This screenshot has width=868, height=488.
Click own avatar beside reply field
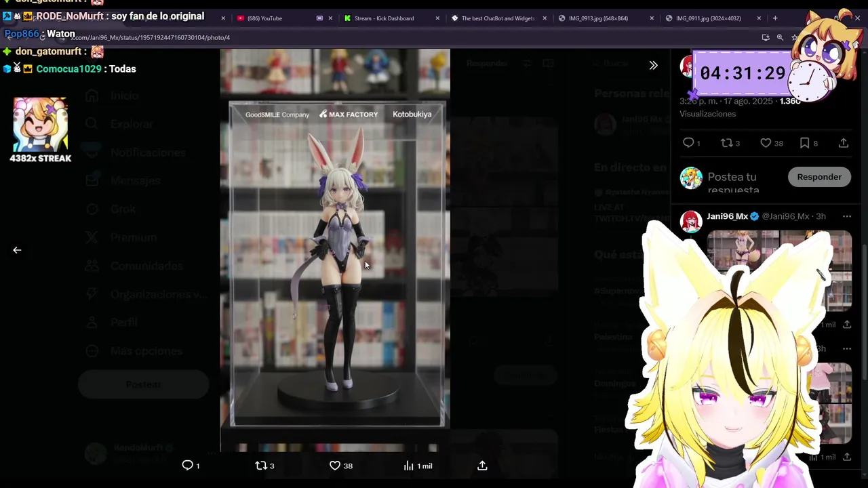(x=691, y=178)
